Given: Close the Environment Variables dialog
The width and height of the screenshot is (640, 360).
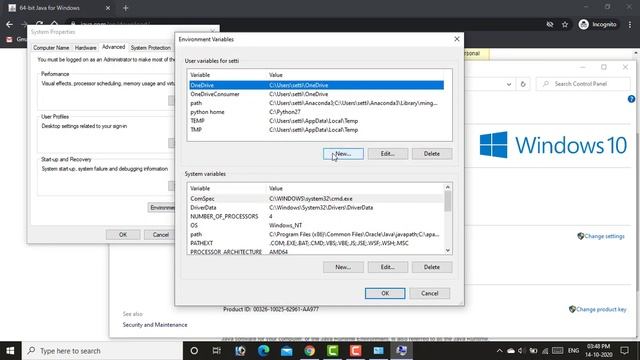Looking at the screenshot, I should coord(457,39).
